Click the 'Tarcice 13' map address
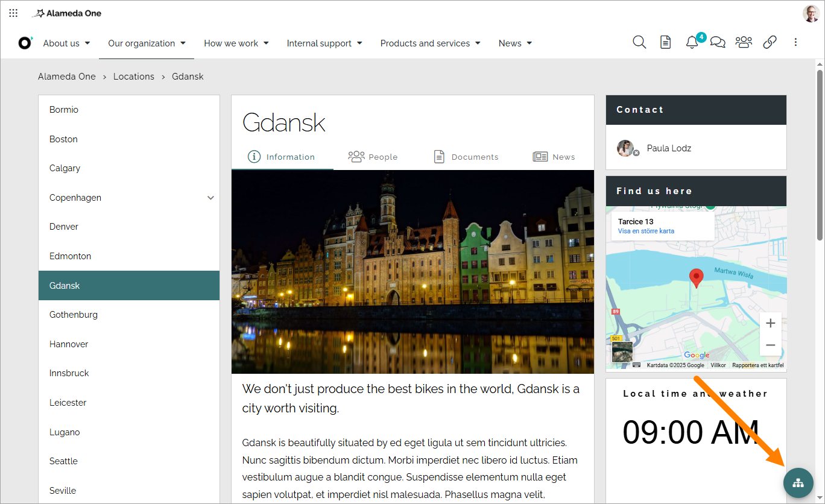The image size is (825, 504). (636, 222)
